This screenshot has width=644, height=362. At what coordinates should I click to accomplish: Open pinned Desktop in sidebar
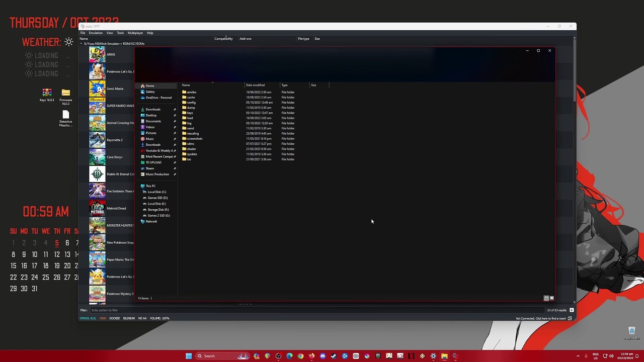click(x=151, y=115)
